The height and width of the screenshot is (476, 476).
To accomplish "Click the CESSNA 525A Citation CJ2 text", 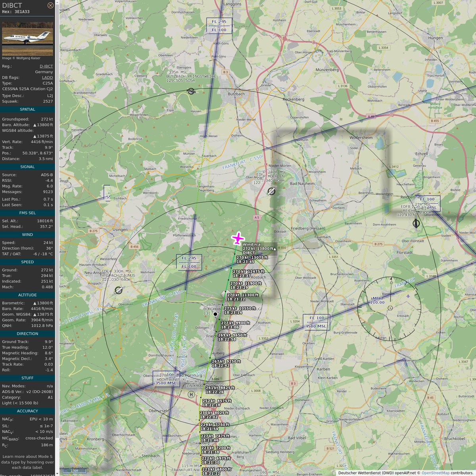I will (27, 89).
